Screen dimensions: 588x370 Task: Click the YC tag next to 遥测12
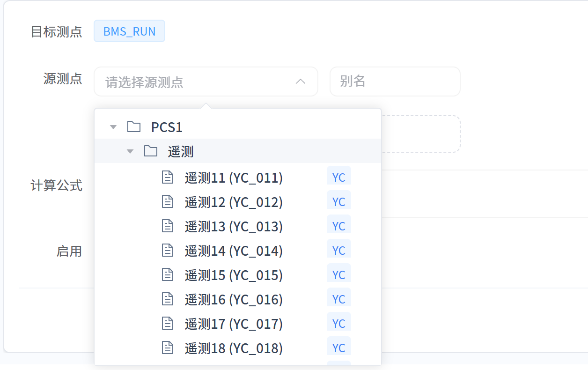point(338,202)
